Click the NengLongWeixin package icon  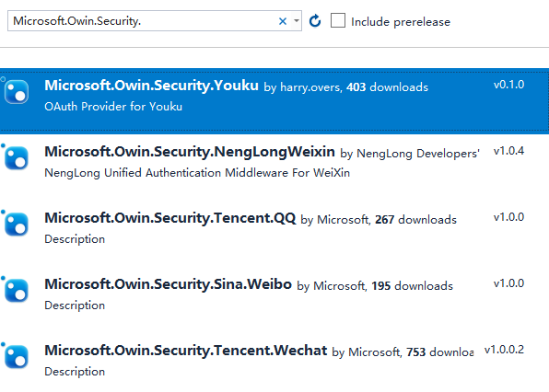tap(17, 158)
